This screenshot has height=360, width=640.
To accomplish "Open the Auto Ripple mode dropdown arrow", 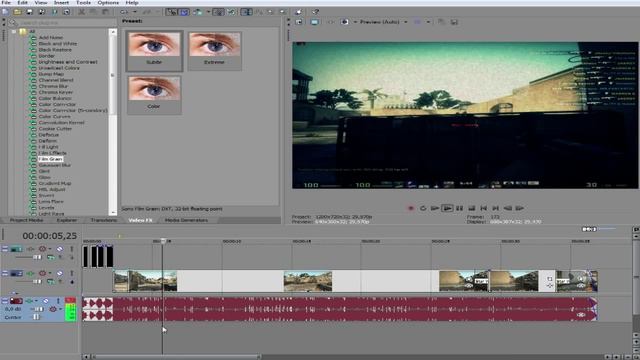I will click(x=208, y=12).
